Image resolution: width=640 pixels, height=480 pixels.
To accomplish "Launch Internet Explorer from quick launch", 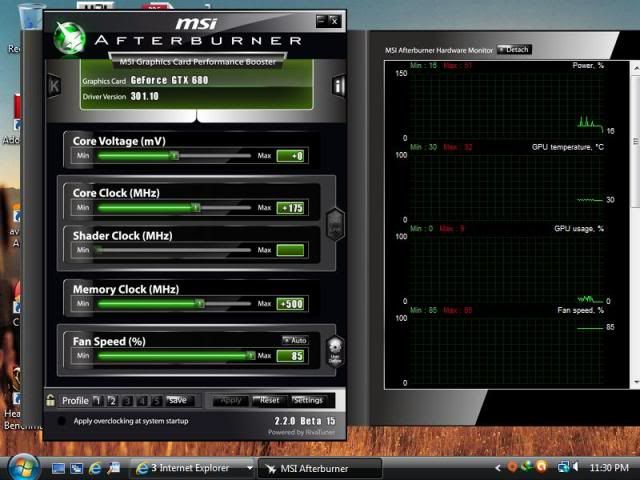I will tap(95, 468).
